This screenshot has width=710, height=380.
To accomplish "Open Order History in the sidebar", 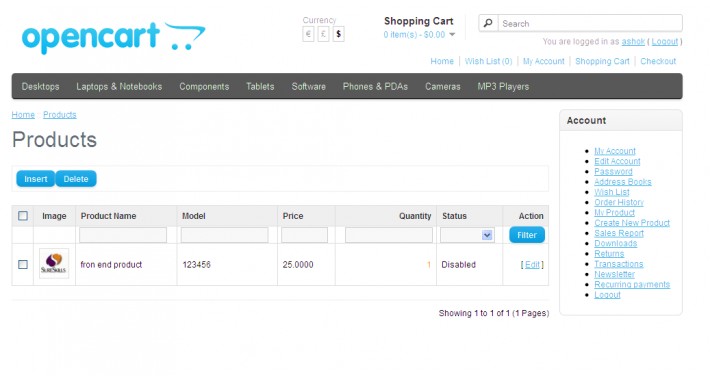I will pos(619,202).
